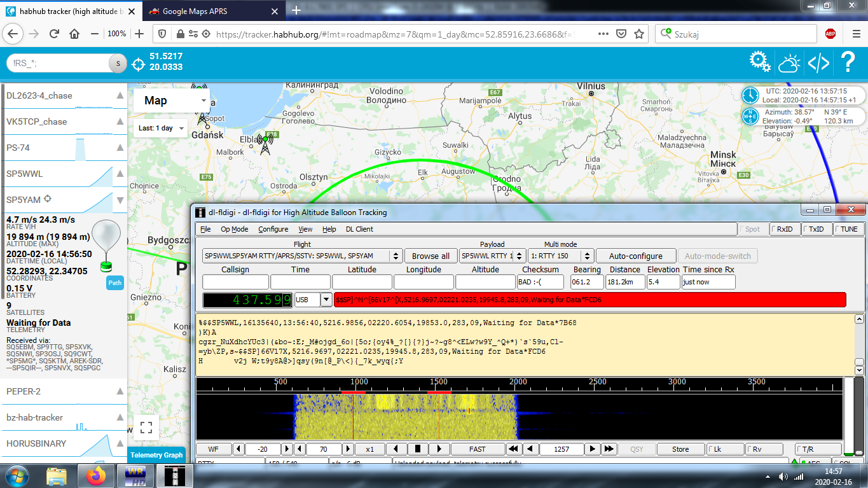The height and width of the screenshot is (488, 868).
Task: Click the tracking protection shield icon
Action: (162, 34)
